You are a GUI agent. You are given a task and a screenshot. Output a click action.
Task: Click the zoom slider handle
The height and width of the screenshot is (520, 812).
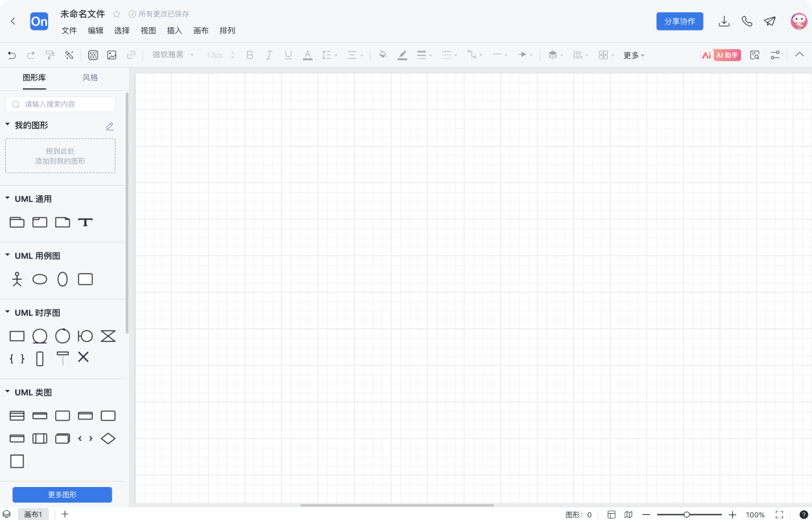click(686, 514)
